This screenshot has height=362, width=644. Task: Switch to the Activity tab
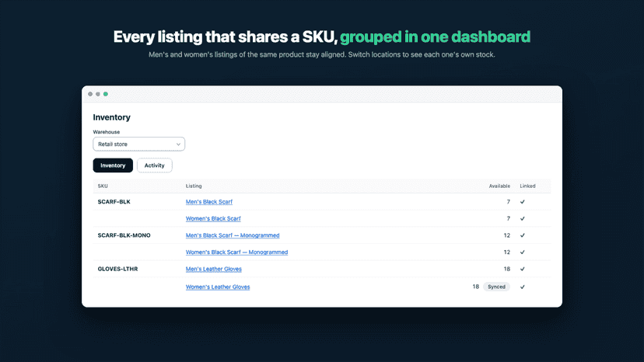tap(155, 165)
